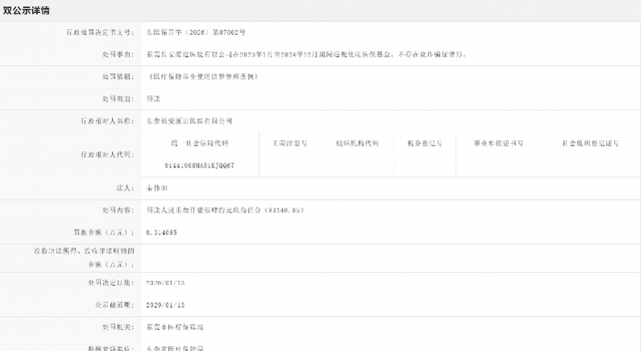Select the 处罚内容 label
Viewport: 644px width, 351px height.
coord(118,210)
